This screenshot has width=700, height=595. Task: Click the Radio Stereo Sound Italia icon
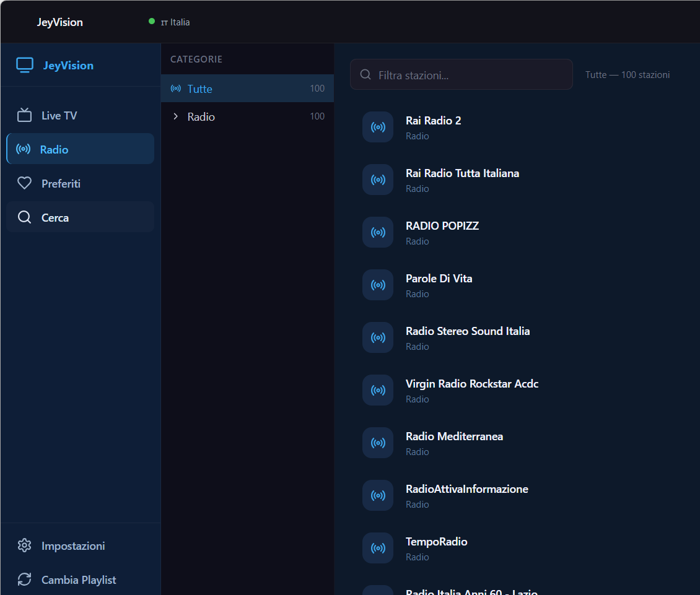click(378, 338)
